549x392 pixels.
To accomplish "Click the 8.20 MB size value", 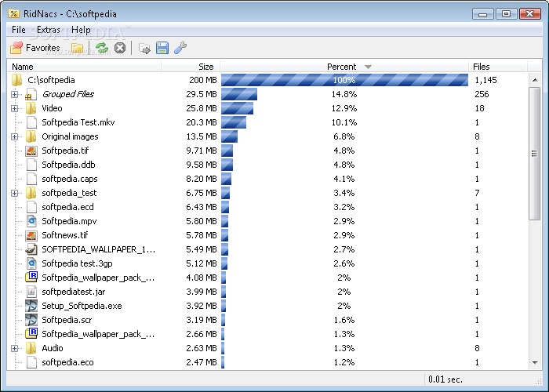I will (202, 179).
